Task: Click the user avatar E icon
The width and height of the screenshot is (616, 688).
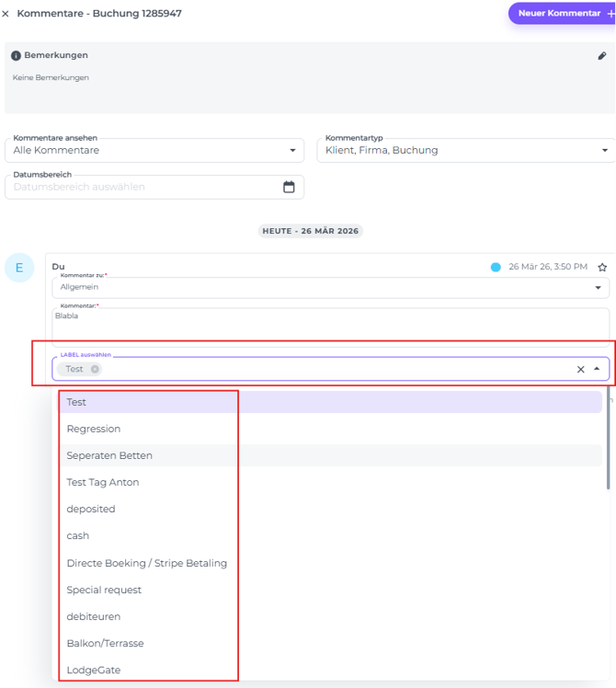Action: click(x=19, y=268)
